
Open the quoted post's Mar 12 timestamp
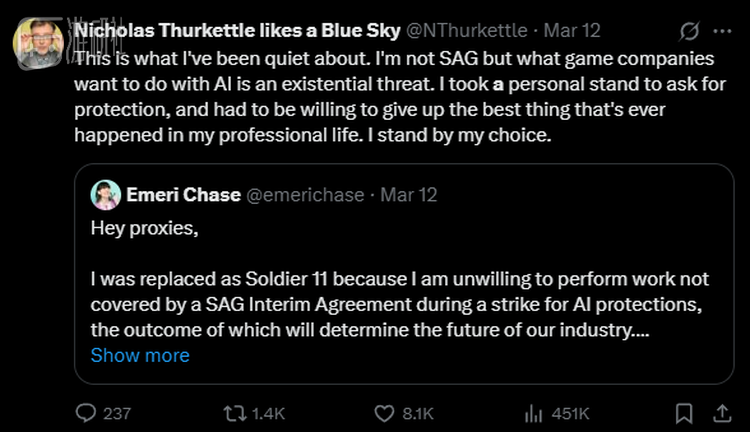[408, 195]
